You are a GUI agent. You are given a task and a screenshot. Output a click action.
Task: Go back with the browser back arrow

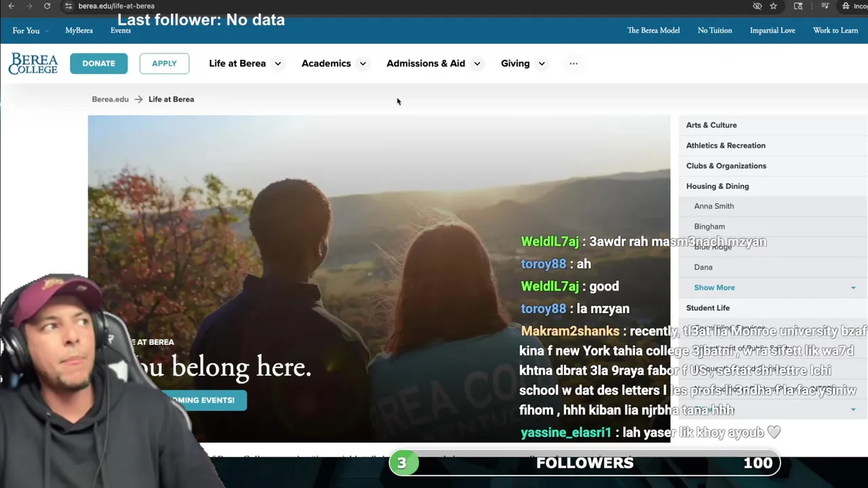coord(12,6)
